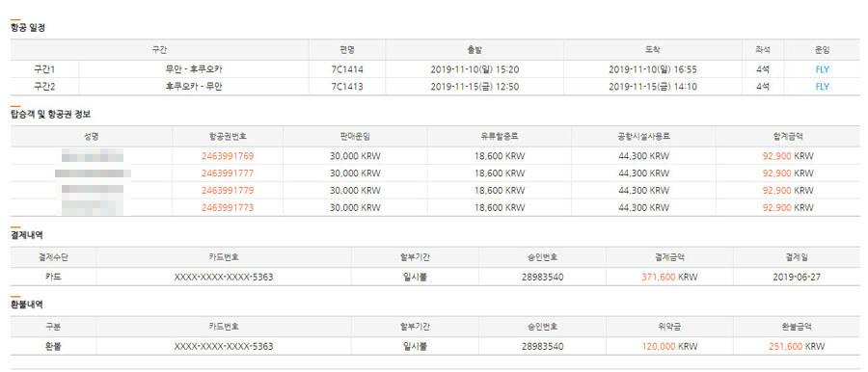Screen dimensions: 868x372
Task: Click the 공항시설사용료 column header
Action: click(644, 136)
